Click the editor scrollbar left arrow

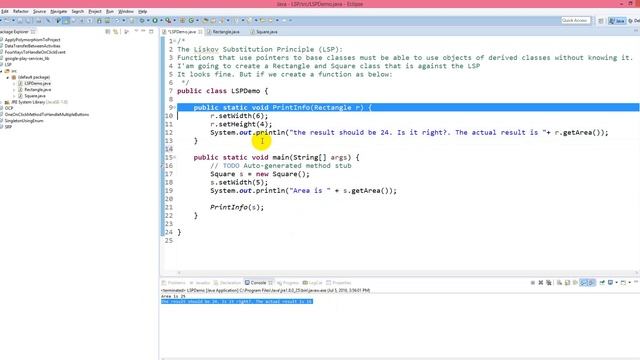(x=179, y=273)
